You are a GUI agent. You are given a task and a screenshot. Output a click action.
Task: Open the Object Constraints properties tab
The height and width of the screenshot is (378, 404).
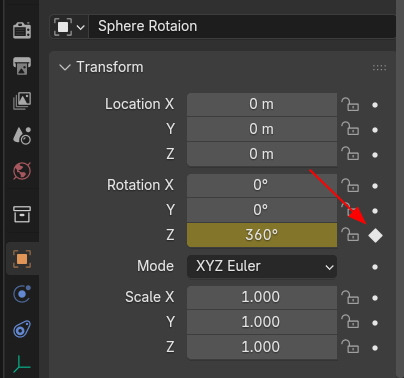[22, 329]
